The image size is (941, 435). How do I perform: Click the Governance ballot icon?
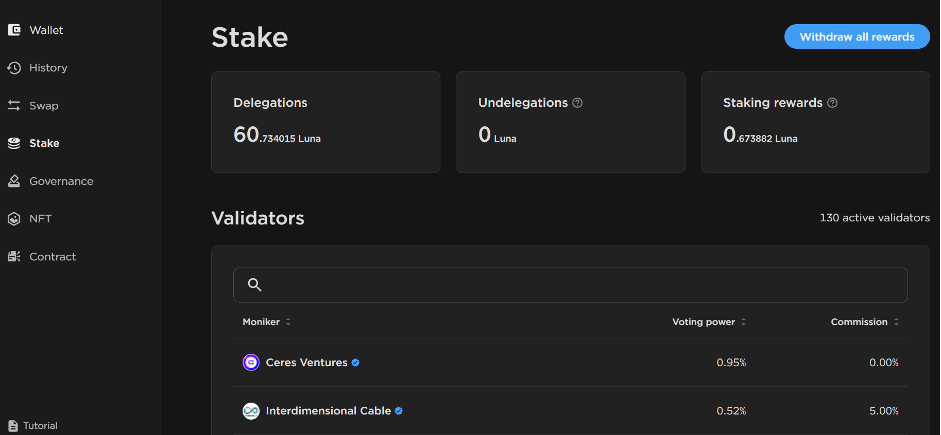pyautogui.click(x=14, y=181)
